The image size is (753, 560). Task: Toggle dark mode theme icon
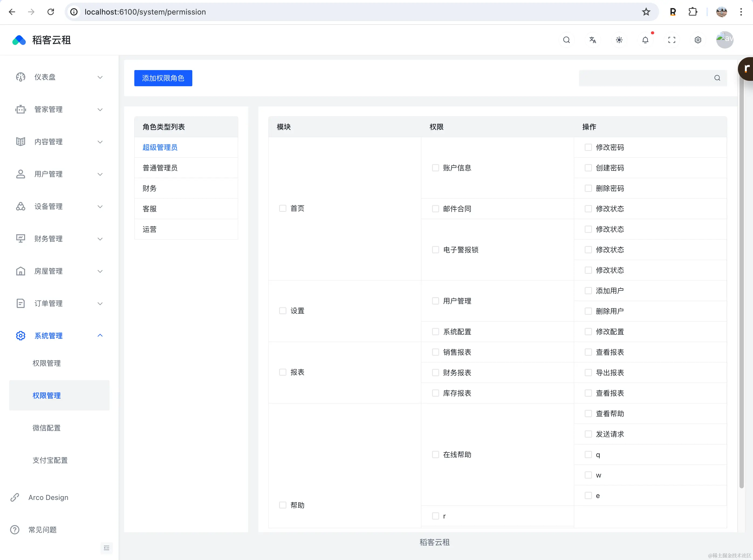619,40
